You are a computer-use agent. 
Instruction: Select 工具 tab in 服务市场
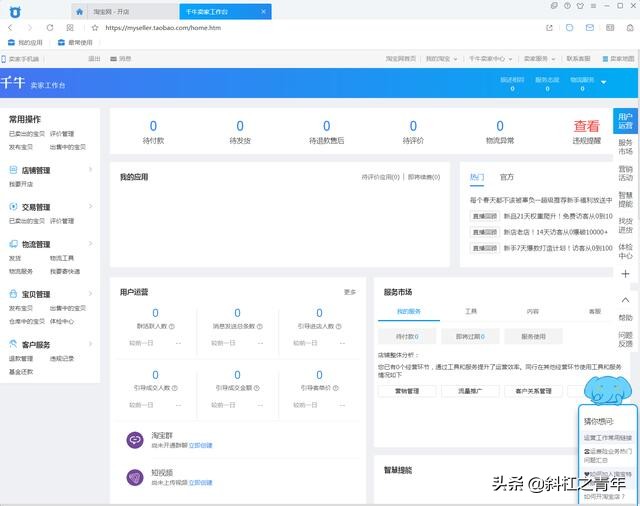471,311
